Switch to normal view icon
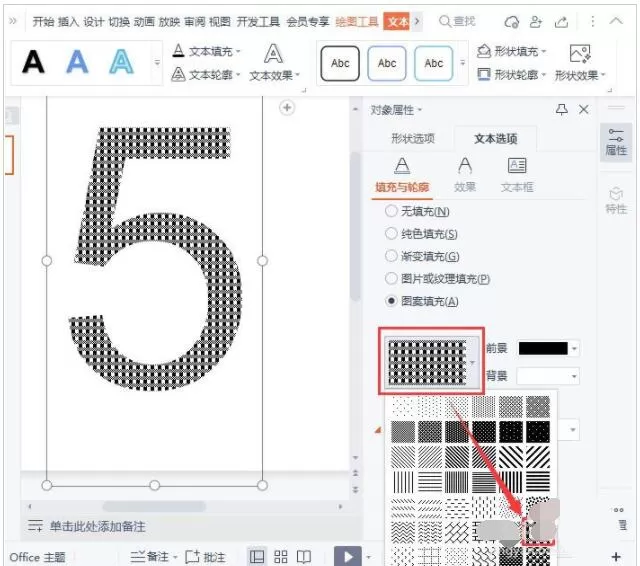Viewport: 640px width, 566px height. coord(257,556)
